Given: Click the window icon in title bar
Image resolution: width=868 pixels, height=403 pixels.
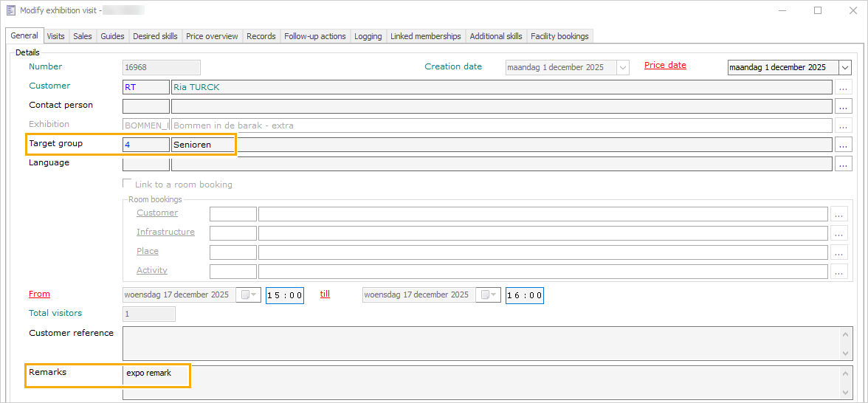Looking at the screenshot, I should tap(11, 10).
